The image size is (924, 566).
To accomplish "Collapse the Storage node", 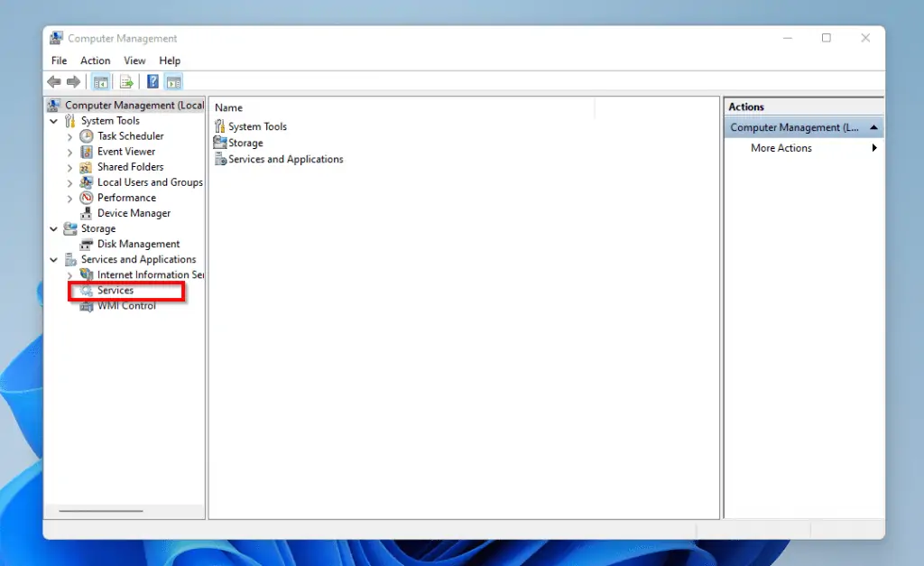I will coord(53,228).
